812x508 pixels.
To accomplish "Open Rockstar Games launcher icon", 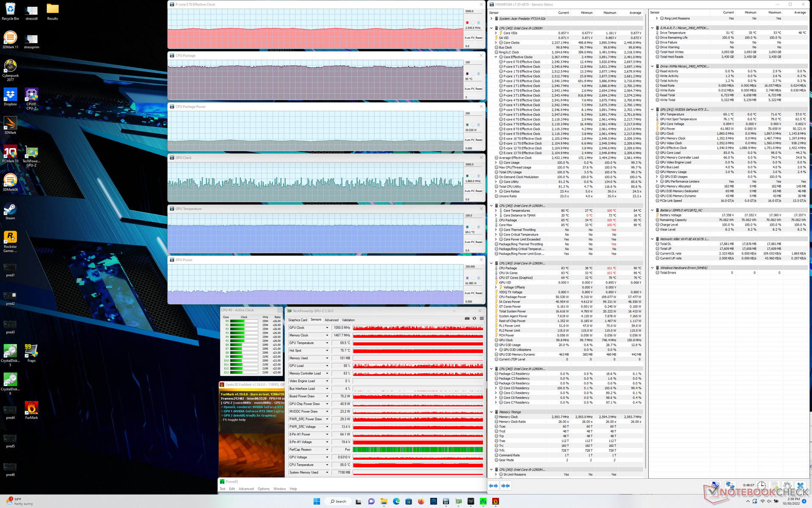I will (x=10, y=242).
